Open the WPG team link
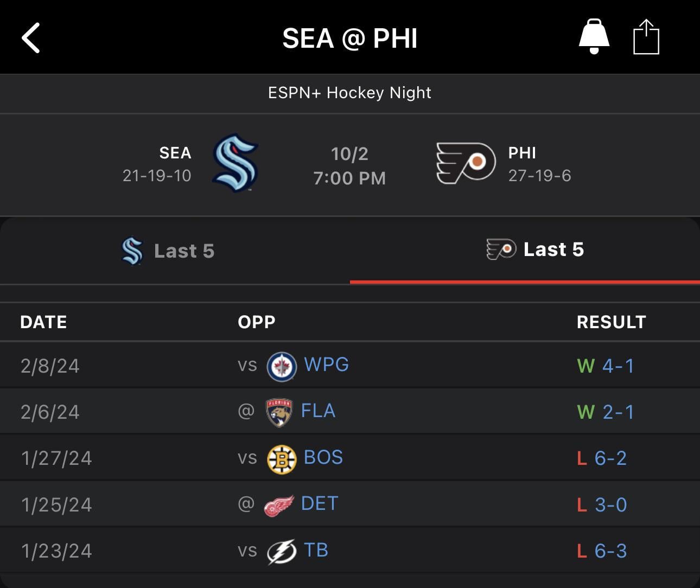Image resolution: width=700 pixels, height=588 pixels. [326, 365]
